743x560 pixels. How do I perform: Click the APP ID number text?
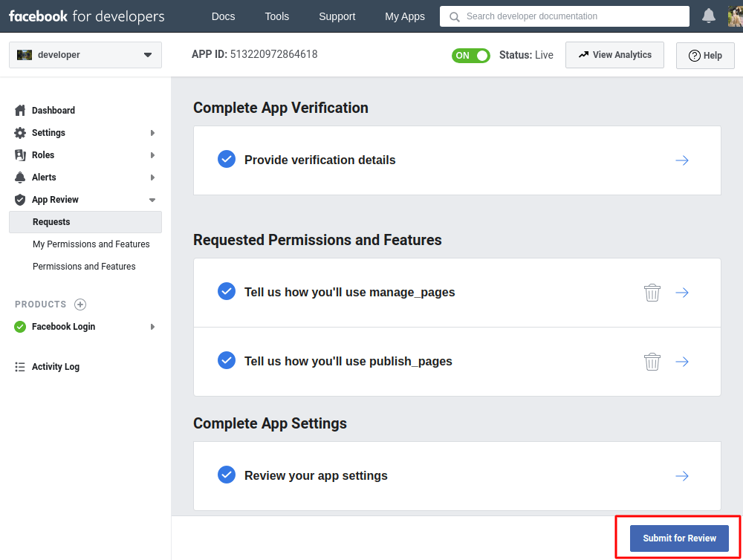(x=273, y=54)
